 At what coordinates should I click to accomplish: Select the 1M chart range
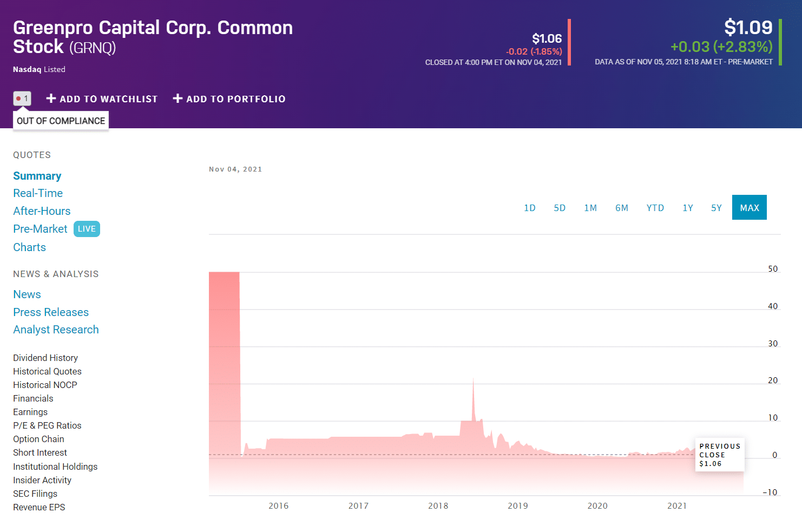click(x=590, y=208)
